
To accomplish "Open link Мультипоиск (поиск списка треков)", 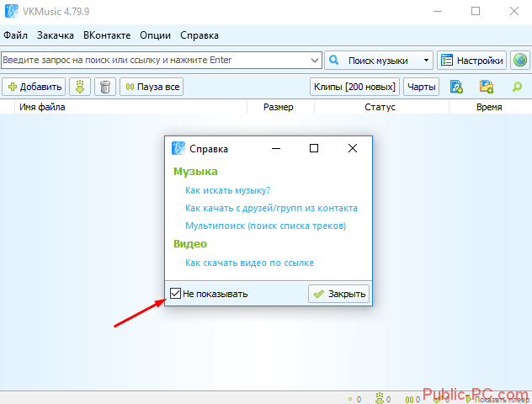I will (266, 226).
